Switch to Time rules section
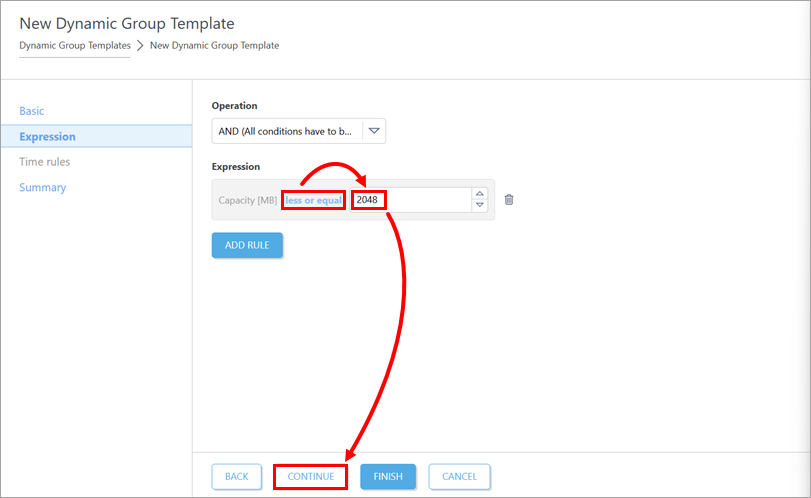 click(44, 162)
